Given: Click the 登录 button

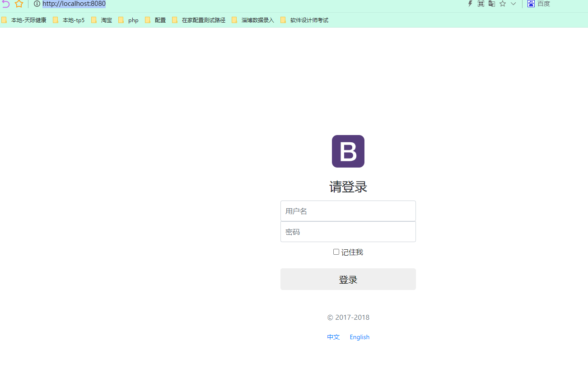Looking at the screenshot, I should click(x=348, y=279).
